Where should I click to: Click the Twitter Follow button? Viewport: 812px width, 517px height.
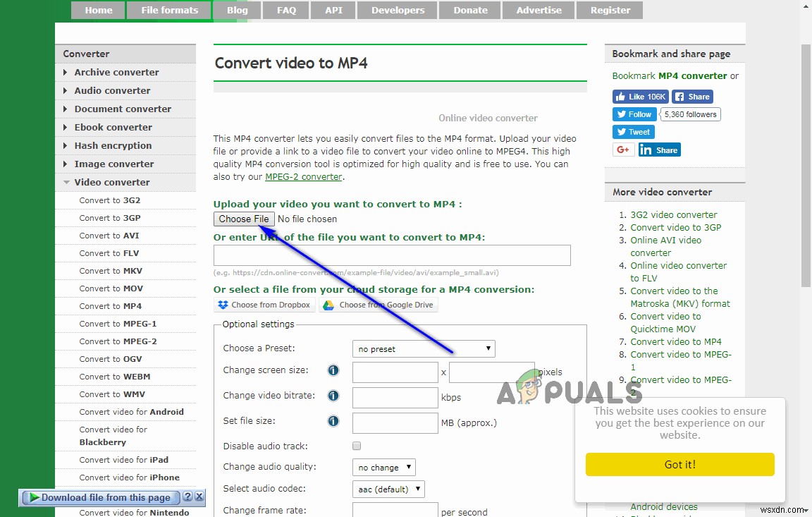pyautogui.click(x=633, y=114)
